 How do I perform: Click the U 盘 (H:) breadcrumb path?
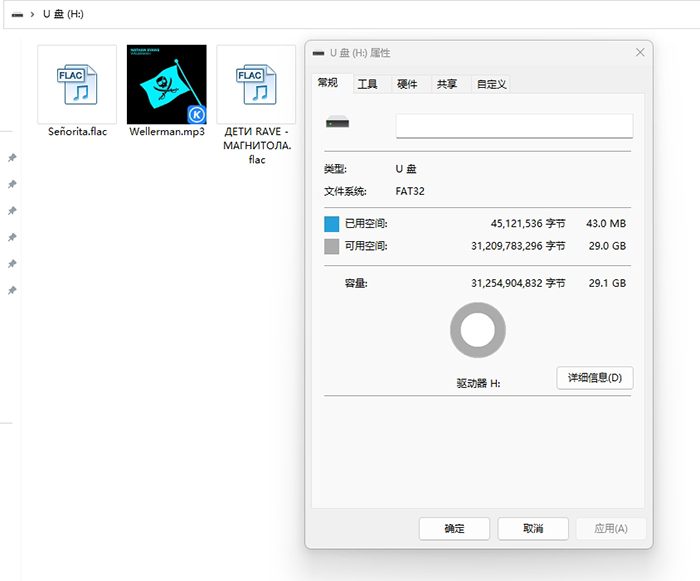(x=65, y=15)
